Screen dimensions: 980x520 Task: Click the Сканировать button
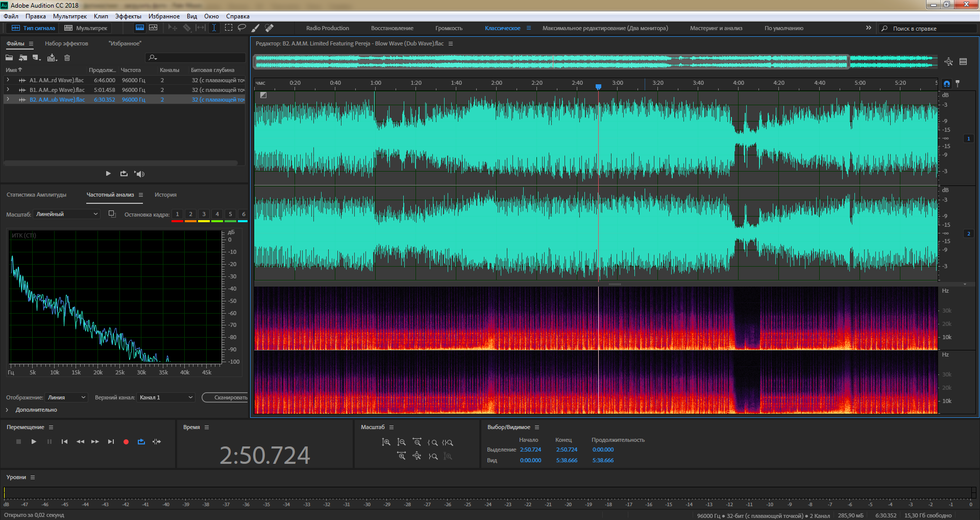225,397
